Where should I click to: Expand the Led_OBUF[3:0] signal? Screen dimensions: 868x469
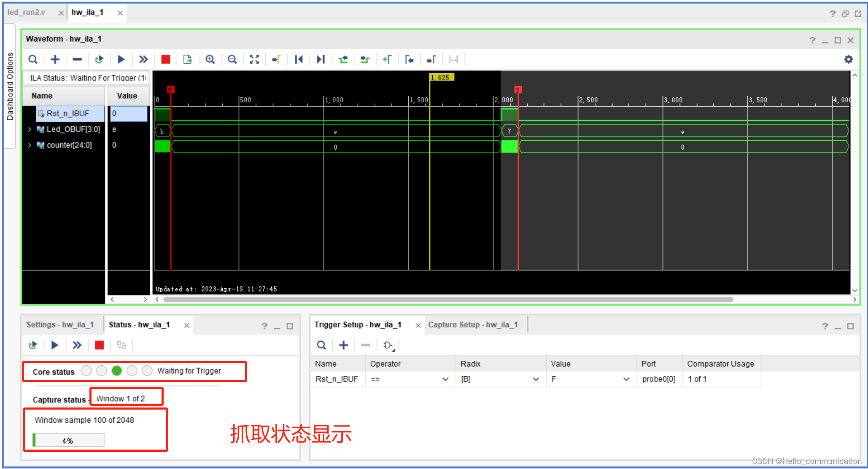pos(30,129)
